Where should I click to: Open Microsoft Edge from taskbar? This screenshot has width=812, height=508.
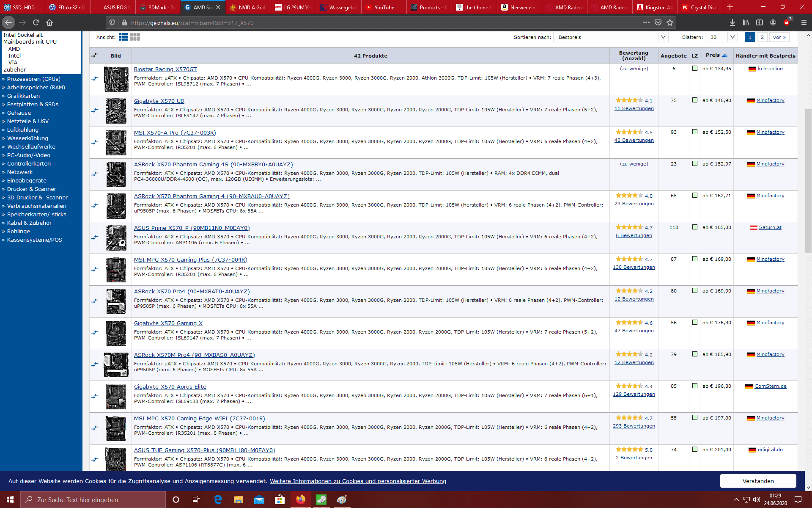pyautogui.click(x=218, y=500)
